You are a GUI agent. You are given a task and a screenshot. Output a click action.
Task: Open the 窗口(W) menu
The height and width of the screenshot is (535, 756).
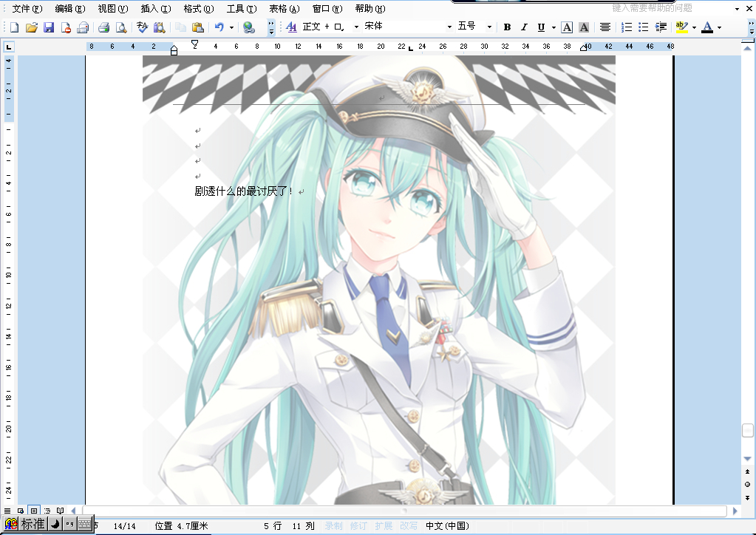point(327,9)
